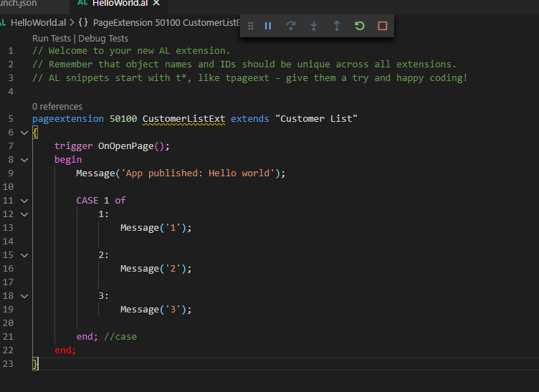The width and height of the screenshot is (539, 392).
Task: Click line number 9 in the gutter
Action: 11,173
